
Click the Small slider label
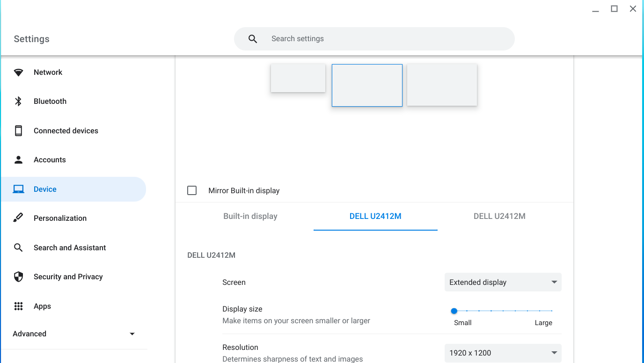[x=463, y=323]
